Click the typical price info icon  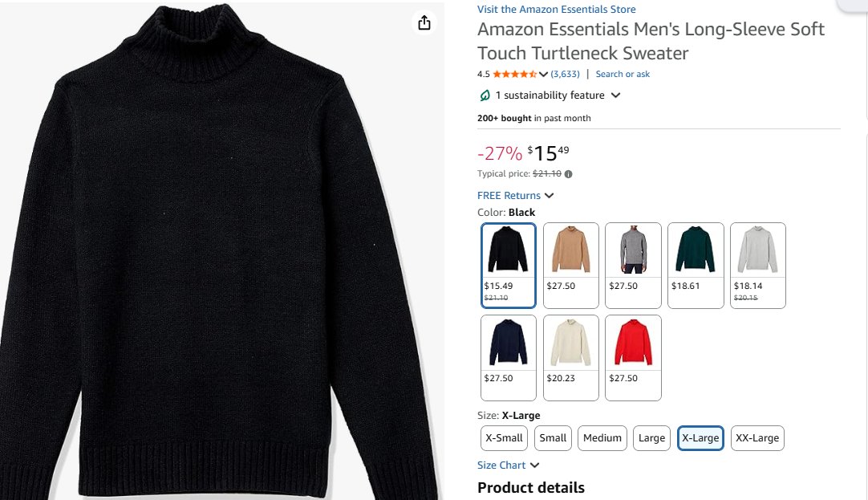pos(569,173)
